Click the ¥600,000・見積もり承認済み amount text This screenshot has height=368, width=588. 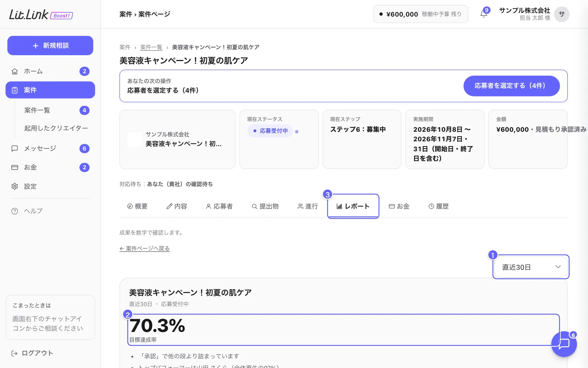[541, 130]
